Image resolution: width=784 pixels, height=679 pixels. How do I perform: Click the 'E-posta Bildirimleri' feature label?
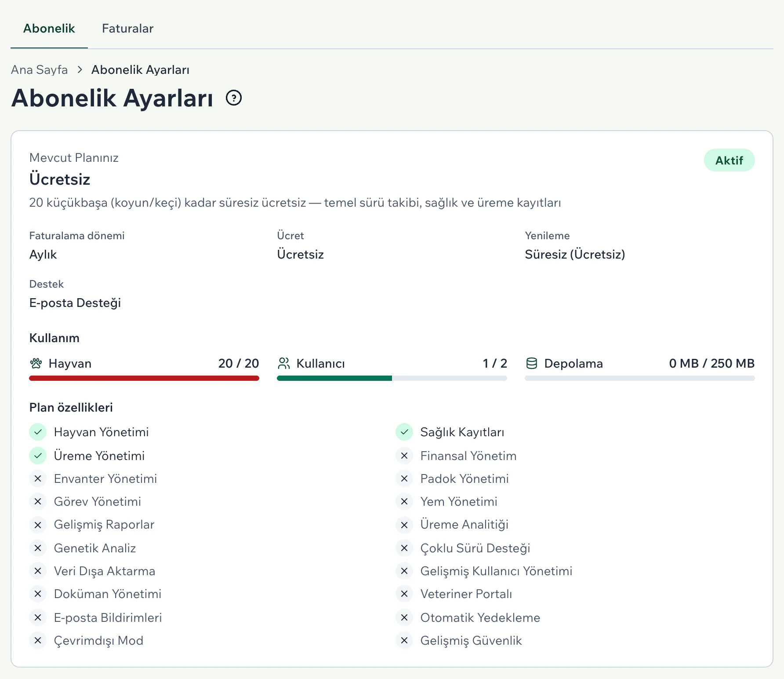coord(108,617)
